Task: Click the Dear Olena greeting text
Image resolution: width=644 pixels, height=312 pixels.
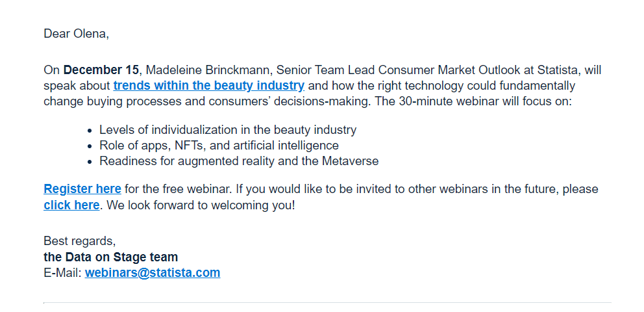Action: pos(76,34)
